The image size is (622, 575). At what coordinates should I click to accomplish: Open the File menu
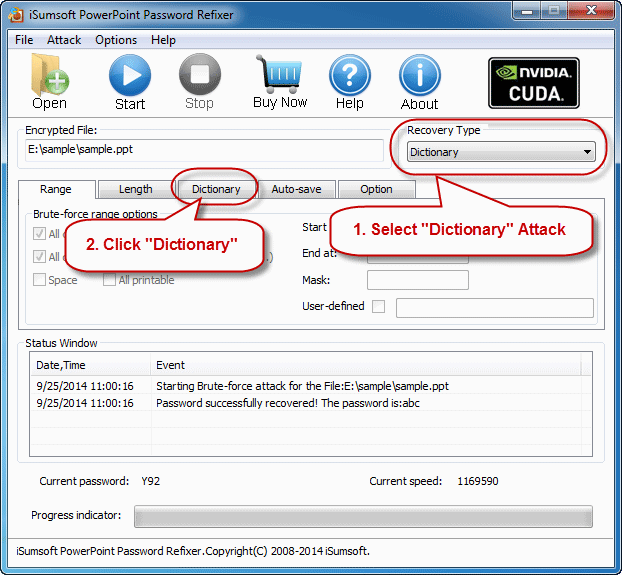click(24, 40)
